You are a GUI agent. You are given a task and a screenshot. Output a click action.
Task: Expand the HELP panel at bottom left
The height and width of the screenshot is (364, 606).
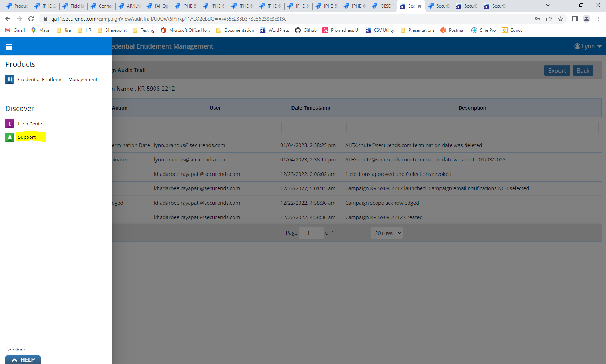tap(23, 360)
